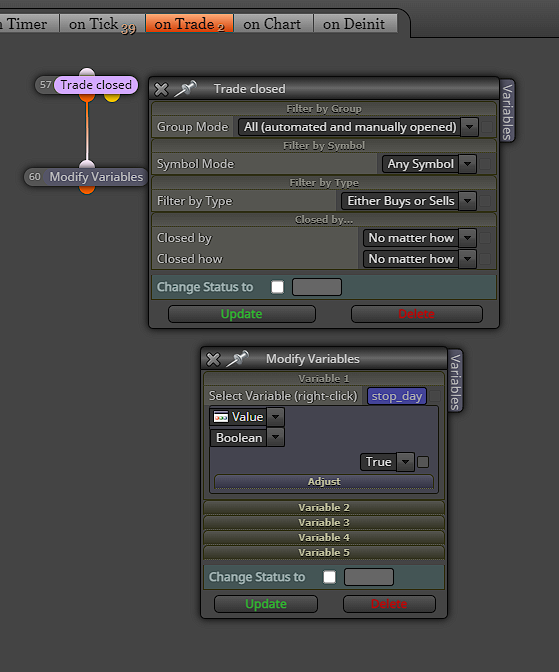This screenshot has width=559, height=672.
Task: Toggle checkbox next to True dropdown
Action: pos(423,462)
